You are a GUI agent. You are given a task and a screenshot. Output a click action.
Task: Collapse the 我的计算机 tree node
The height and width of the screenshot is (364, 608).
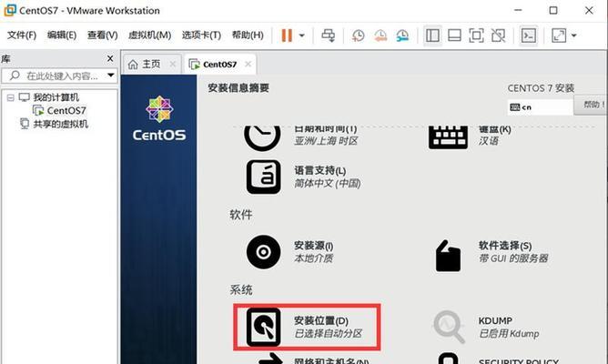[x=11, y=97]
